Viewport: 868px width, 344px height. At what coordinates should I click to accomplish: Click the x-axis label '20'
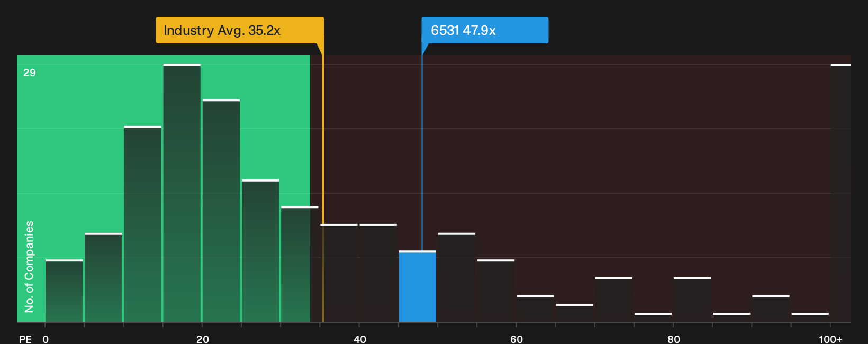[203, 339]
